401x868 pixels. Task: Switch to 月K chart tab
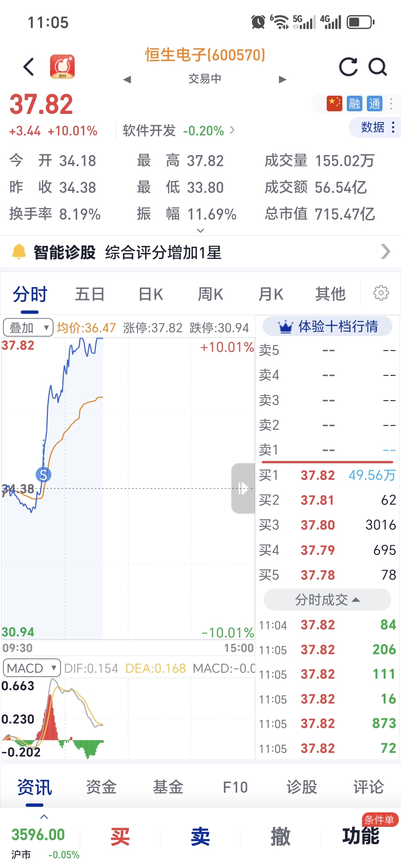[271, 295]
